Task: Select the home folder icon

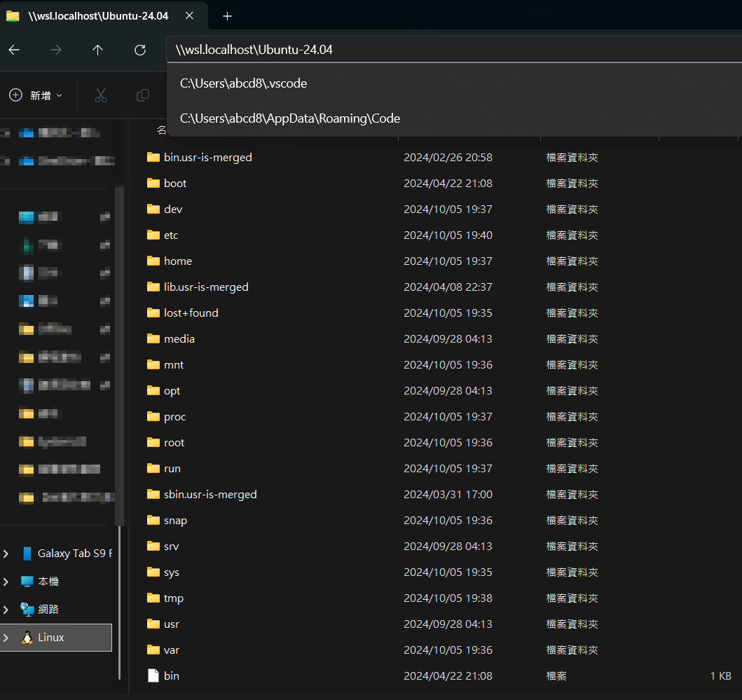Action: (x=153, y=261)
